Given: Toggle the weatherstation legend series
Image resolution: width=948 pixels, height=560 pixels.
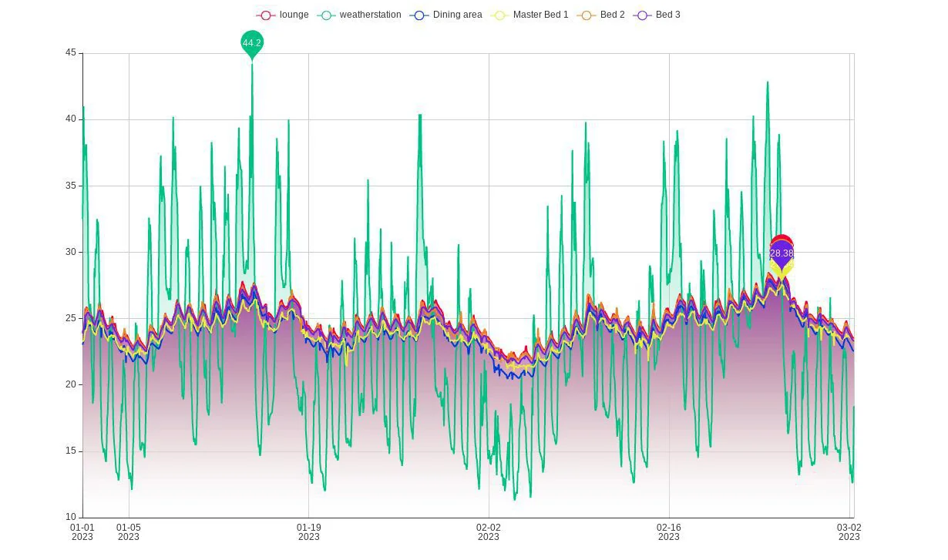Looking at the screenshot, I should [358, 15].
